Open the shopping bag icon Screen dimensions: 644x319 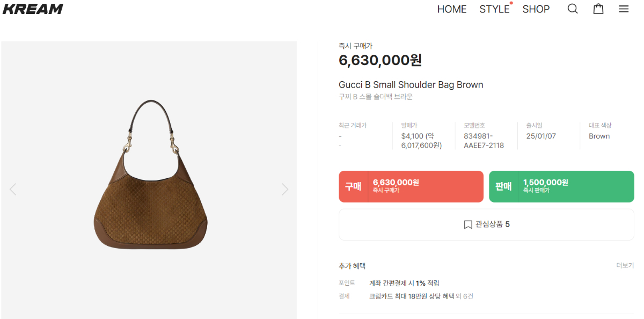598,9
